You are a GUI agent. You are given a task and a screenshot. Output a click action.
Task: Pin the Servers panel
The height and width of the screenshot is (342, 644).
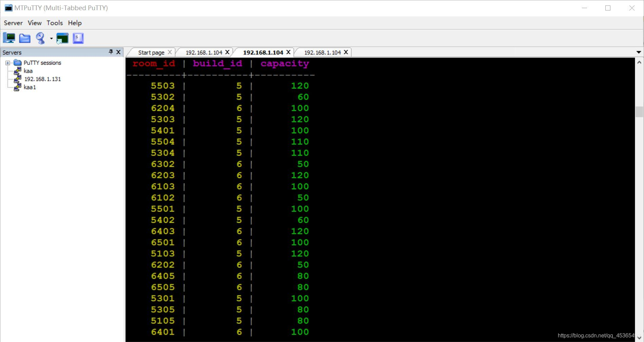click(111, 52)
